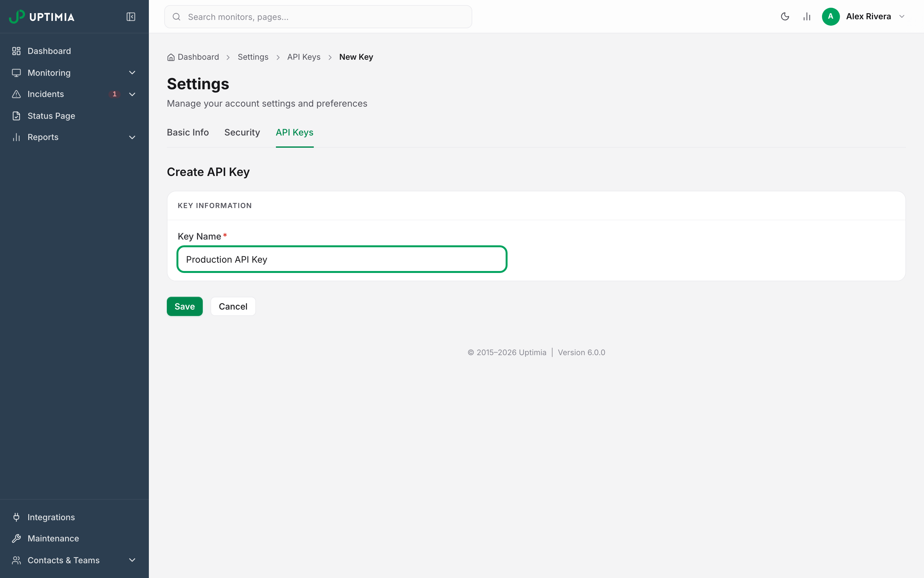Image resolution: width=924 pixels, height=578 pixels.
Task: Click the breadcrumb home icon
Action: tap(171, 57)
